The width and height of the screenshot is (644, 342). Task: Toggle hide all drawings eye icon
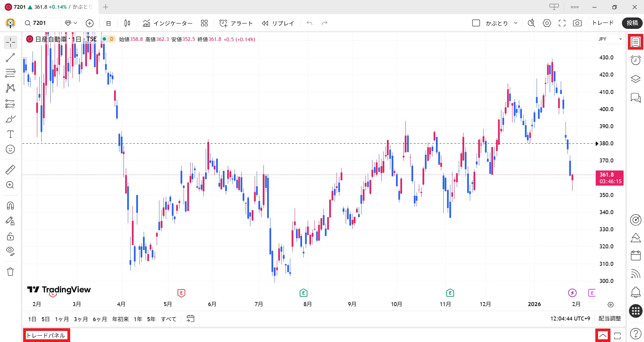coord(10,251)
